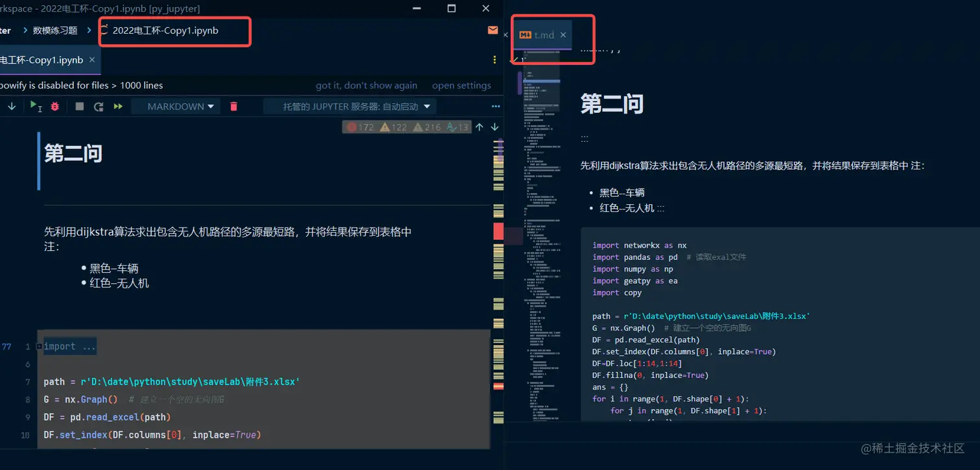
Task: Restart the Jupyter kernel
Action: [x=97, y=106]
